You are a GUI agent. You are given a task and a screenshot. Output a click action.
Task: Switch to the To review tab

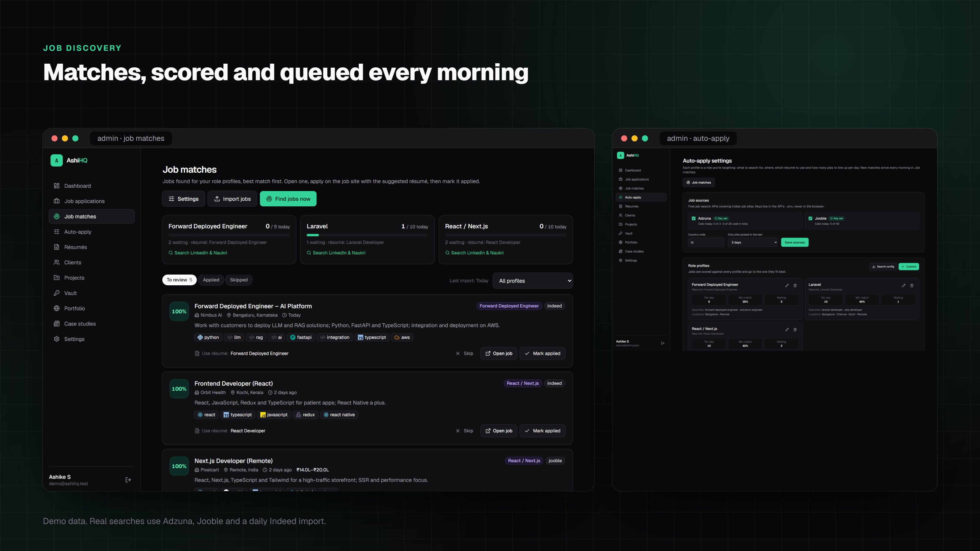click(x=179, y=280)
